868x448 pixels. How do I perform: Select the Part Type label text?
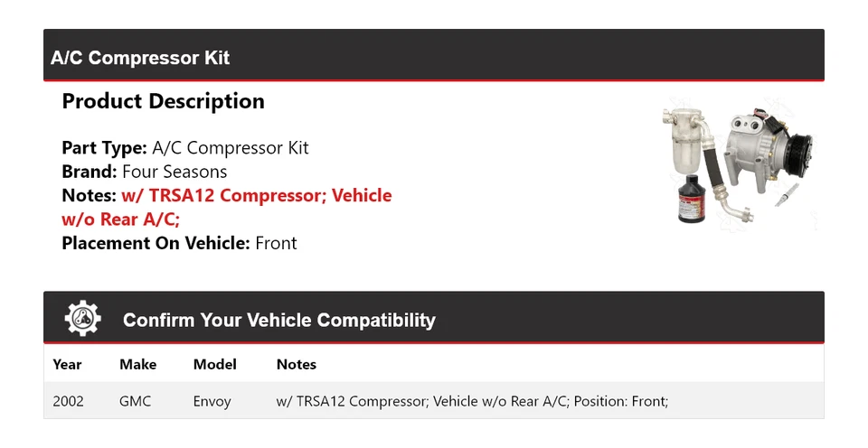pyautogui.click(x=104, y=147)
